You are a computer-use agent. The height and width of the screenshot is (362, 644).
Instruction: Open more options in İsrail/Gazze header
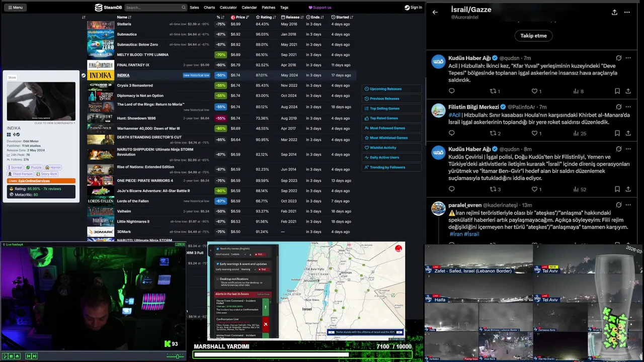pyautogui.click(x=627, y=13)
